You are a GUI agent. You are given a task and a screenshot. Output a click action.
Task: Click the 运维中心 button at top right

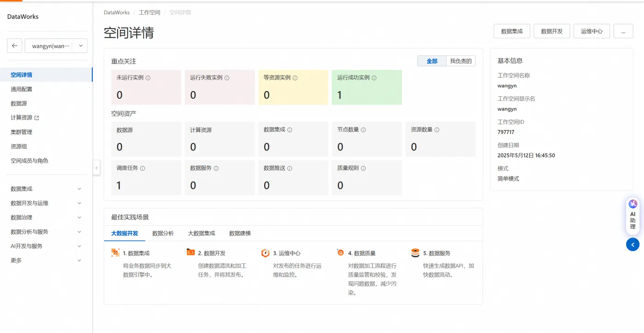(592, 31)
